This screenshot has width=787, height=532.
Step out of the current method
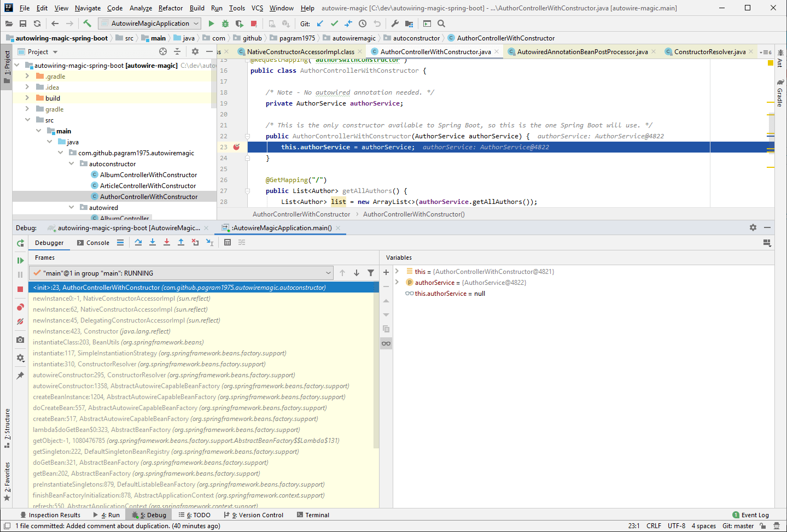180,242
